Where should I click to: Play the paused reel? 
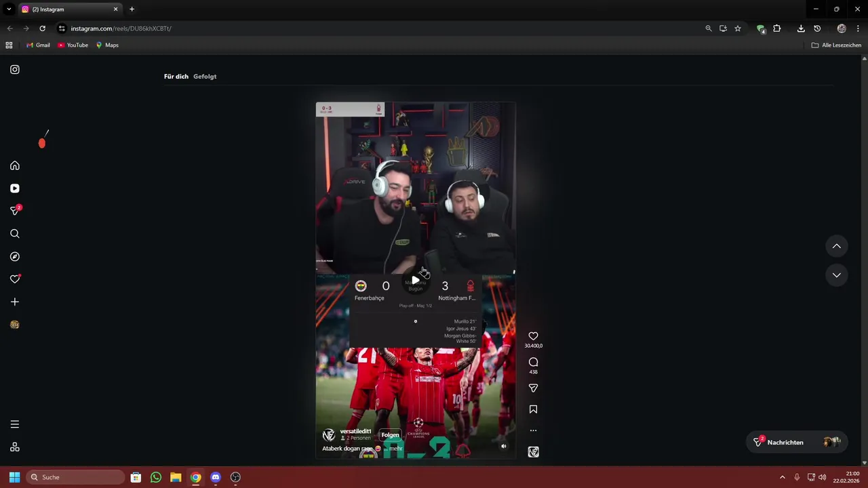coord(416,280)
